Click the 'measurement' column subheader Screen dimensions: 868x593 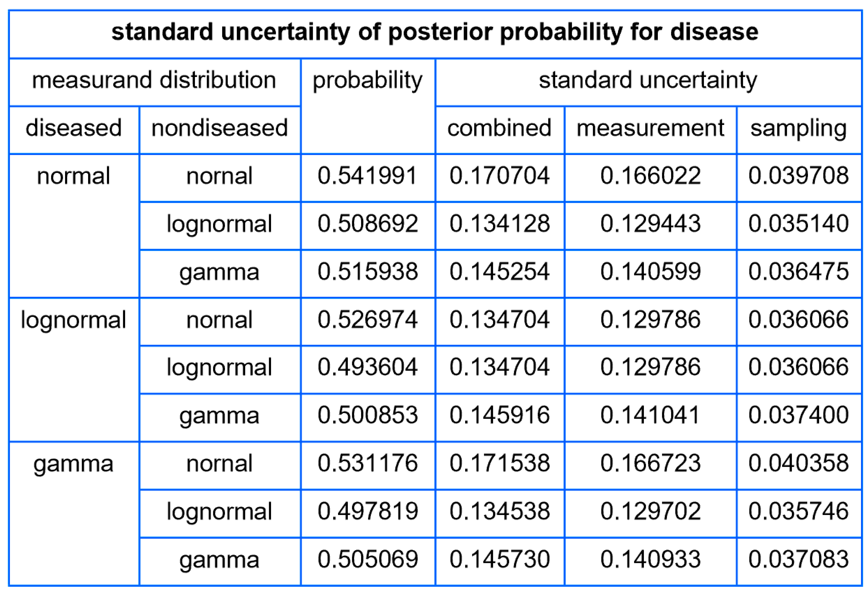[650, 128]
